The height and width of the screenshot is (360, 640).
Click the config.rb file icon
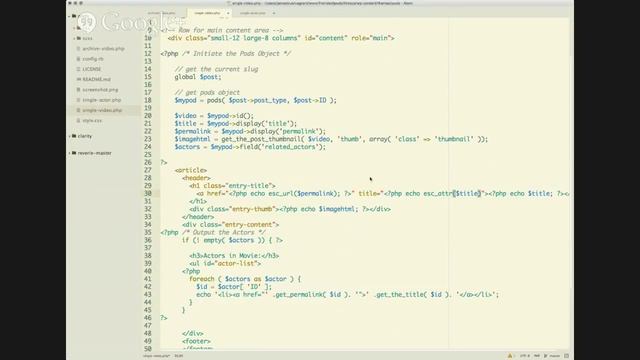(x=78, y=59)
